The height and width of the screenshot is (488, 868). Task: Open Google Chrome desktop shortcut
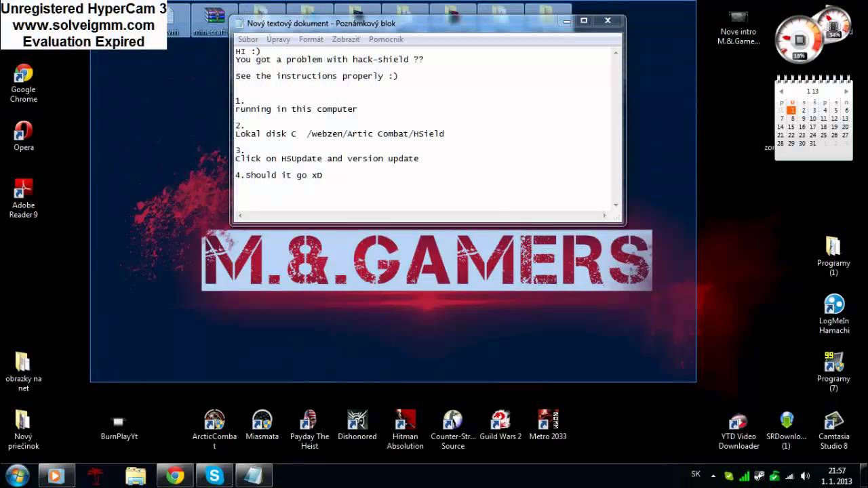(23, 83)
